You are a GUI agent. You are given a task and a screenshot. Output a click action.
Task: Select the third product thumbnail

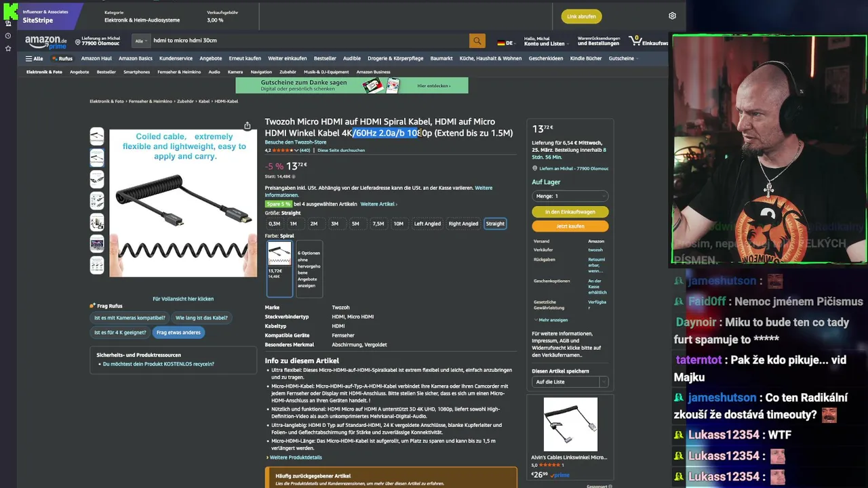[97, 179]
